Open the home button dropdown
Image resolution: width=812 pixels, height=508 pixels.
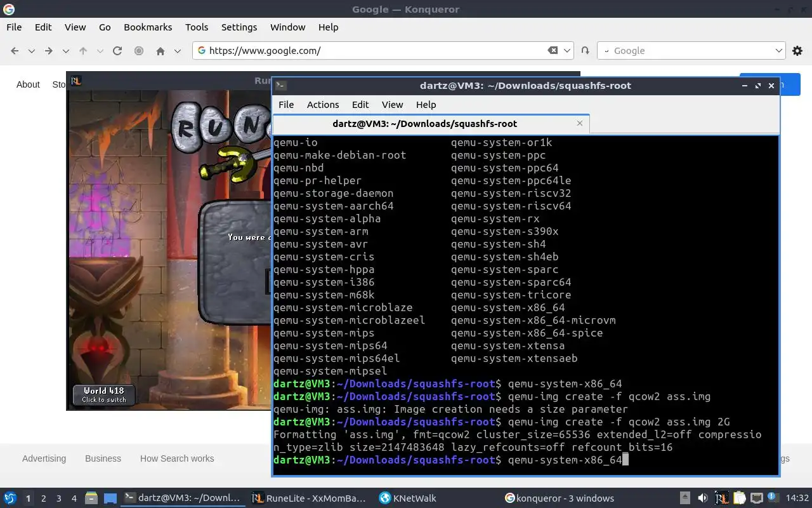(x=178, y=51)
